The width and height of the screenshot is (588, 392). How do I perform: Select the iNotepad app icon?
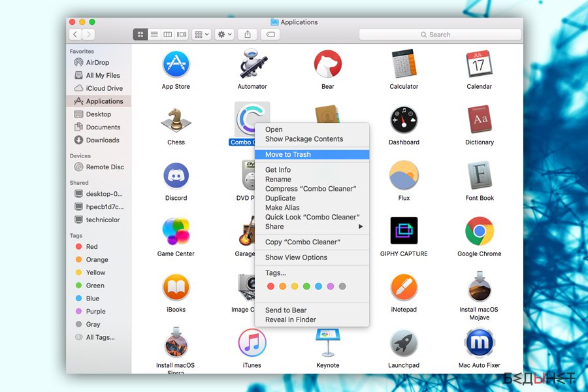tap(404, 287)
